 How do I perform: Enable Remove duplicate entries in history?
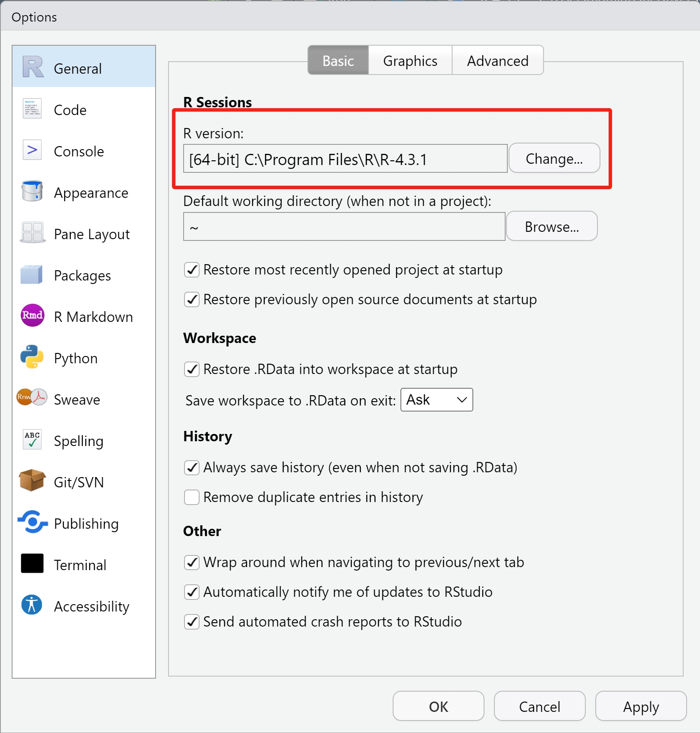(191, 497)
